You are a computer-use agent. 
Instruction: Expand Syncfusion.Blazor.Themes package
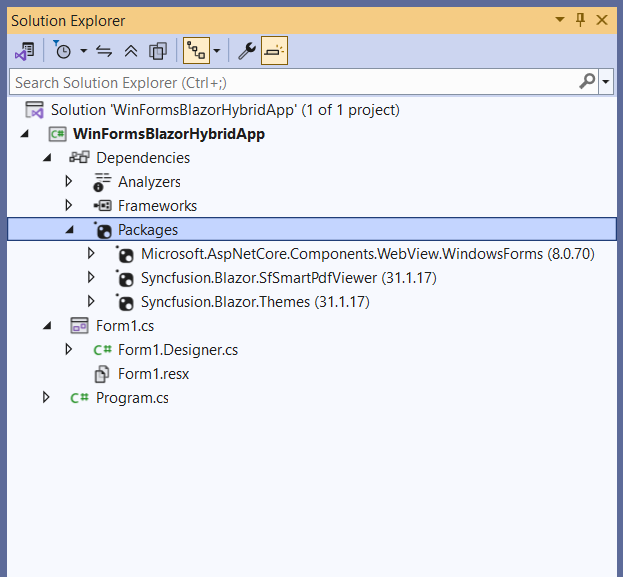tap(91, 301)
